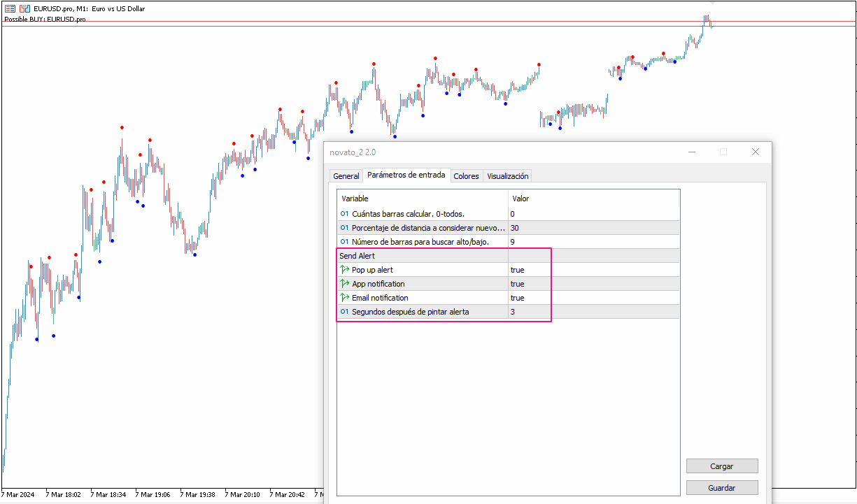Click the green arrow icon beside Pop up alert

point(343,269)
